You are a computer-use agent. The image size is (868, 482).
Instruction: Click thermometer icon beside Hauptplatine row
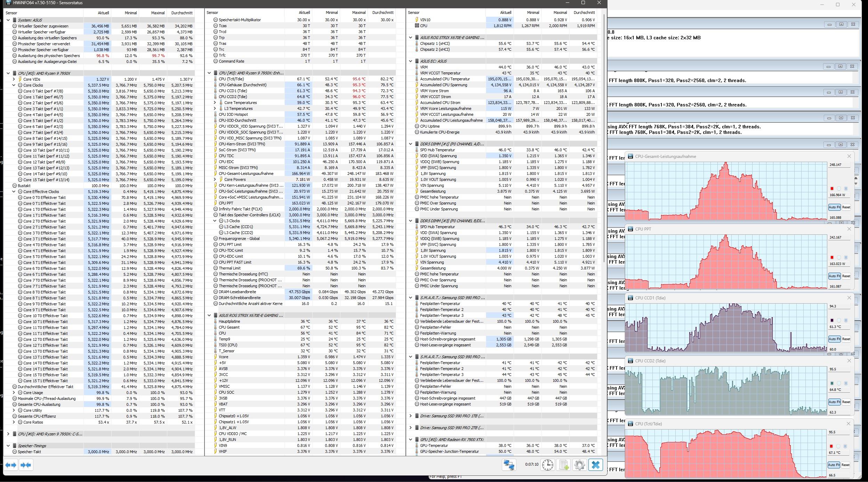(216, 321)
